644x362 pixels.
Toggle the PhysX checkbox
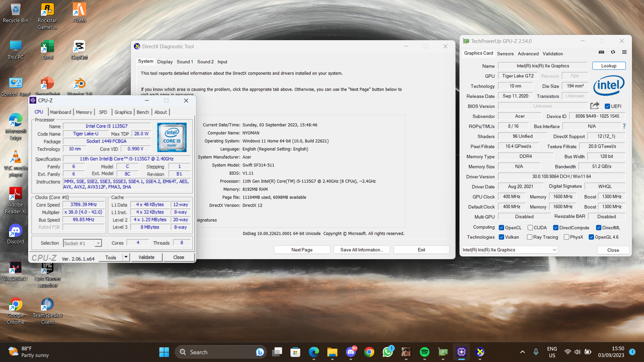(x=567, y=237)
